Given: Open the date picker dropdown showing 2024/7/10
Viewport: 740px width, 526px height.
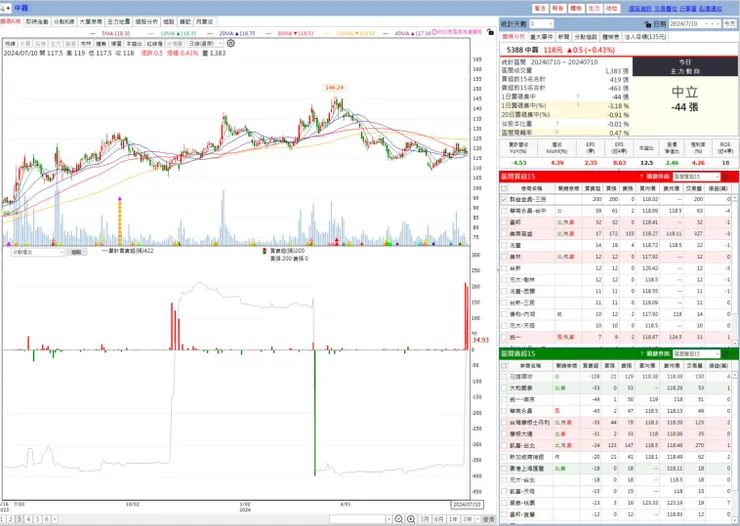Looking at the screenshot, I should click(x=705, y=24).
